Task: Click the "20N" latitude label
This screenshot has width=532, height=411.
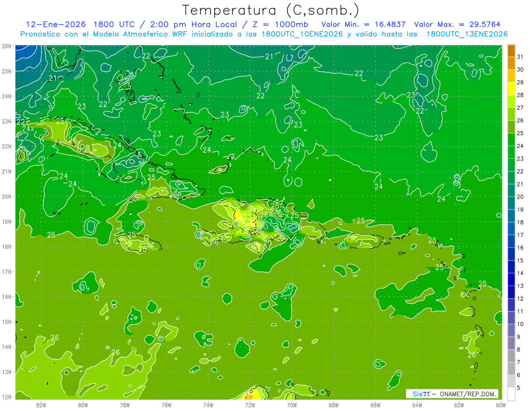Action: click(x=6, y=196)
